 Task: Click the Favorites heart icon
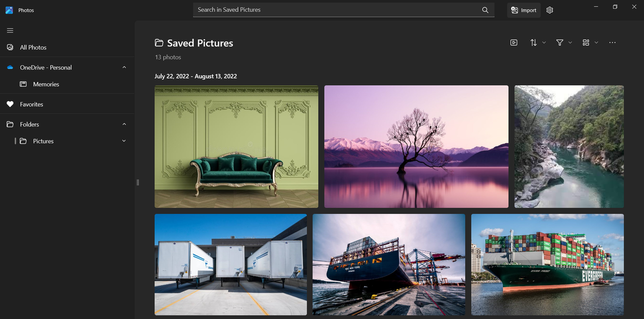tap(10, 104)
